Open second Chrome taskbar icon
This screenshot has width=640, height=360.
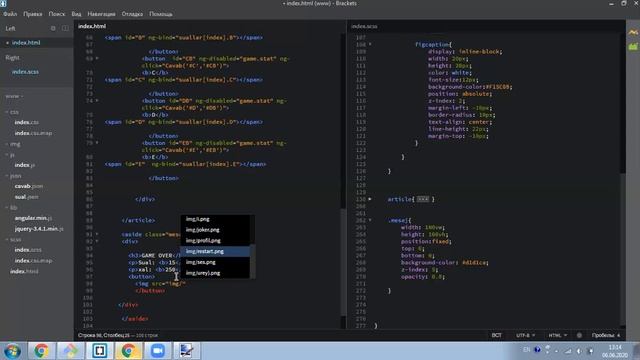point(129,351)
